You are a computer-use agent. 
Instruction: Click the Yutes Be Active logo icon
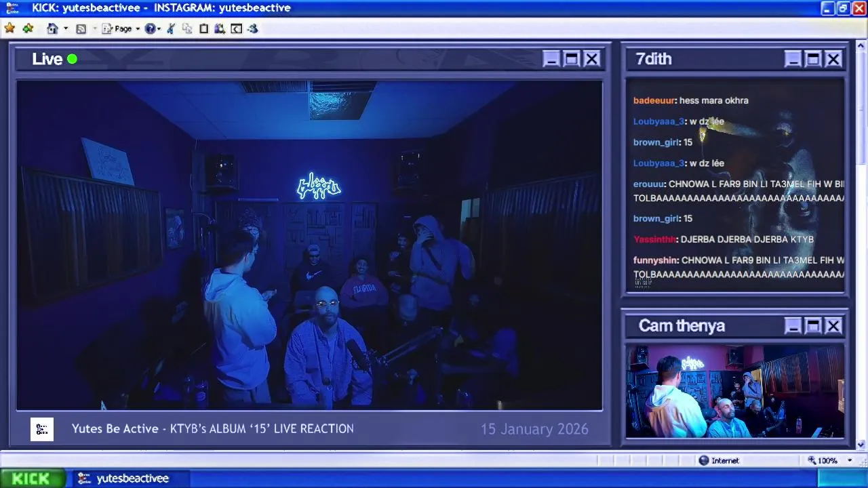tap(42, 429)
